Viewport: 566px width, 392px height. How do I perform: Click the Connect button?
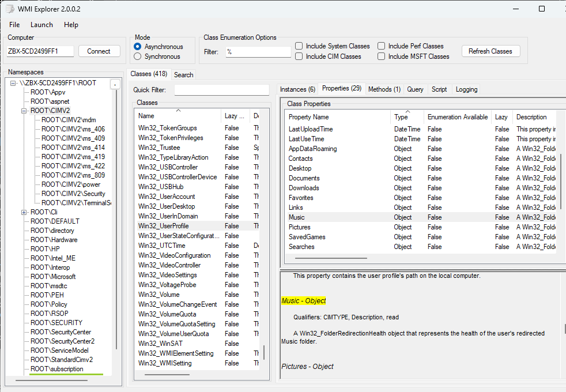point(99,51)
